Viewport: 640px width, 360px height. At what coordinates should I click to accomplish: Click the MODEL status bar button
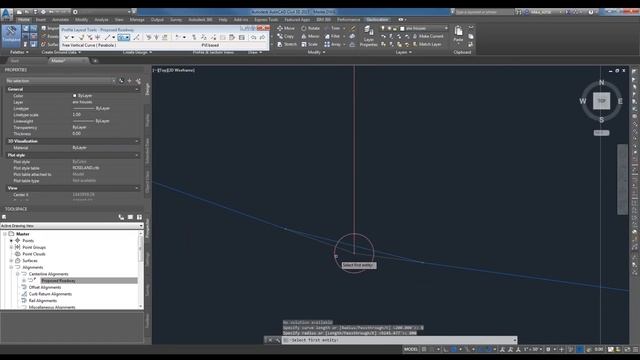(x=411, y=349)
